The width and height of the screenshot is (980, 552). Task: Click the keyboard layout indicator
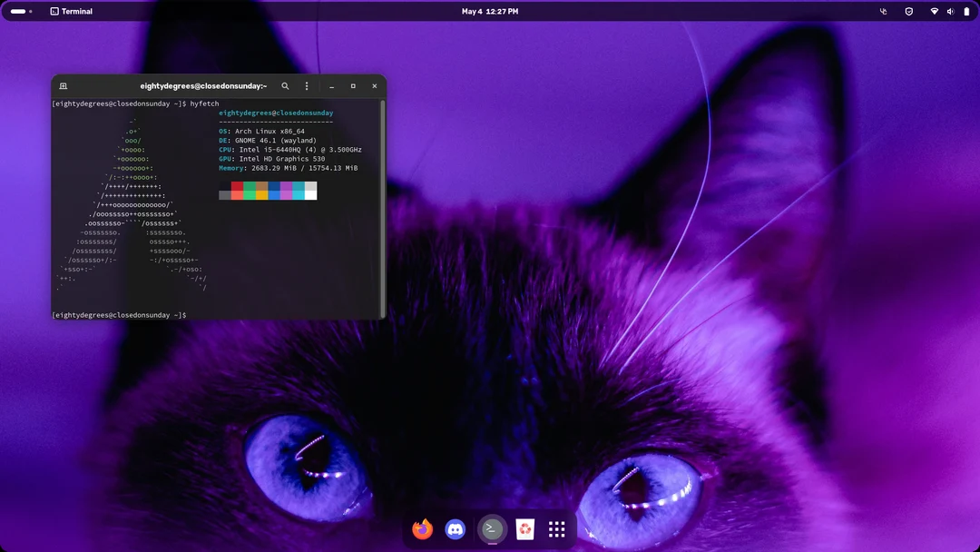coord(882,11)
